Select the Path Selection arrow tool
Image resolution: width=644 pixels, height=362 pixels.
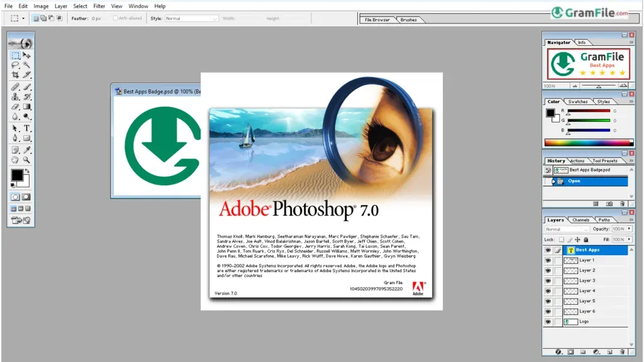pyautogui.click(x=15, y=128)
